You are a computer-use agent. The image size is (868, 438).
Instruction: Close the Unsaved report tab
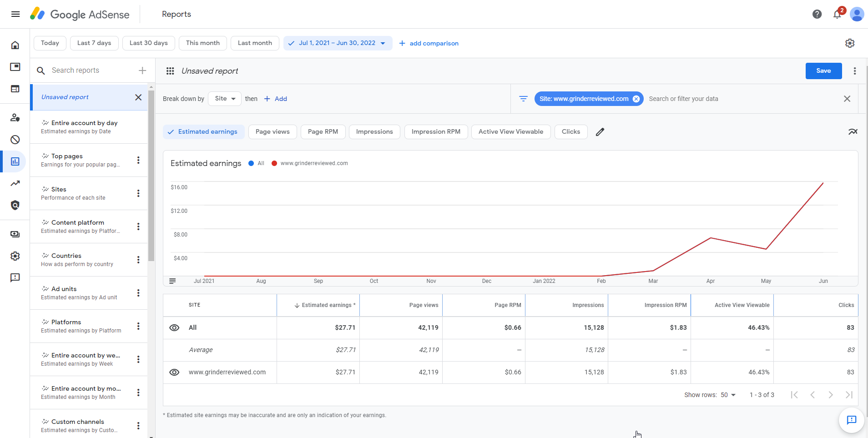(138, 97)
